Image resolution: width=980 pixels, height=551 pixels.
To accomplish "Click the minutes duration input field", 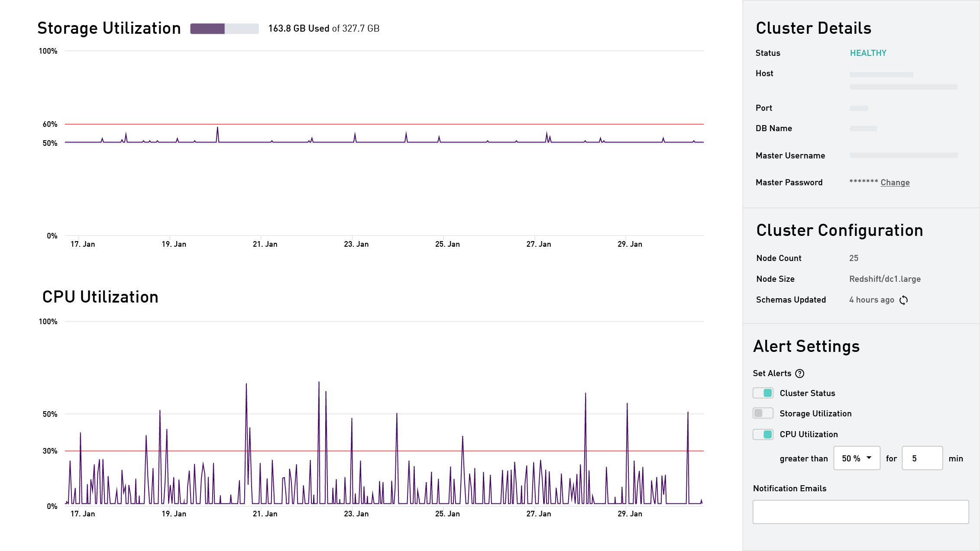I will click(x=922, y=458).
